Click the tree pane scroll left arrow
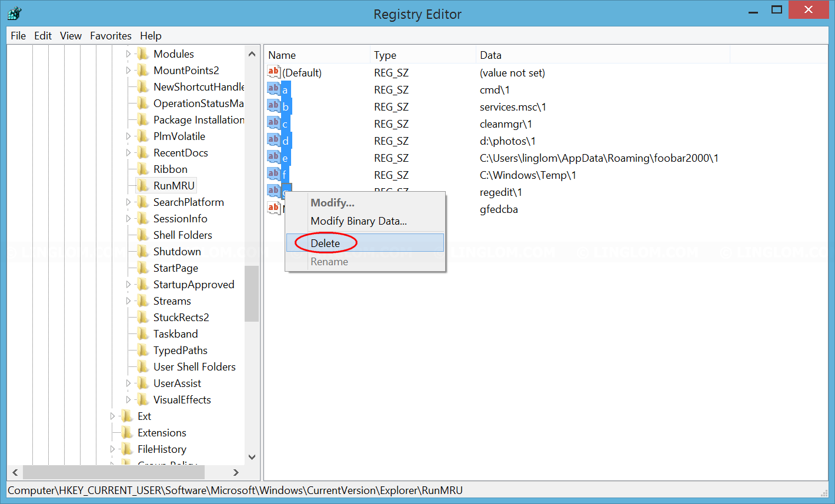The height and width of the screenshot is (504, 835). (15, 472)
